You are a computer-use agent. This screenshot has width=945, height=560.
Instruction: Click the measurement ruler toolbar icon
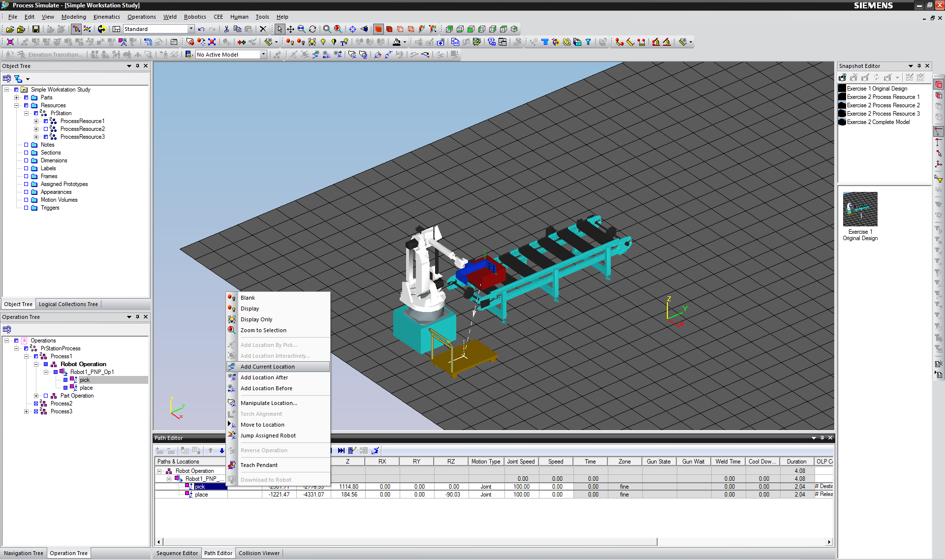click(630, 42)
